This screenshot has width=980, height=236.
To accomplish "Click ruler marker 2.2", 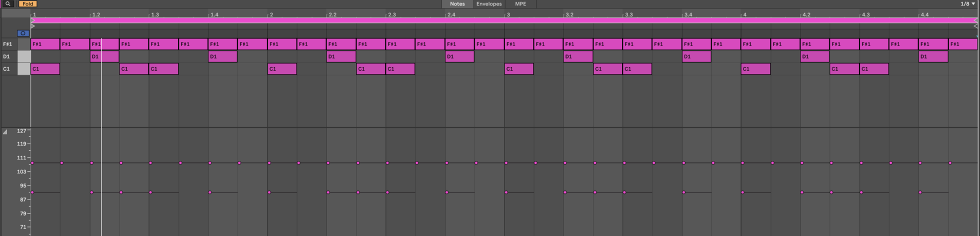I will (x=332, y=14).
